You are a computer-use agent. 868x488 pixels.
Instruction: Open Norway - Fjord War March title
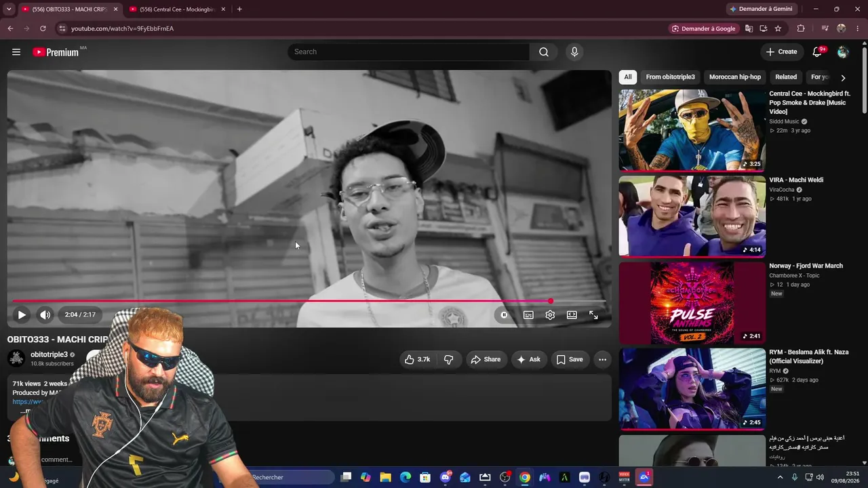[x=806, y=266]
